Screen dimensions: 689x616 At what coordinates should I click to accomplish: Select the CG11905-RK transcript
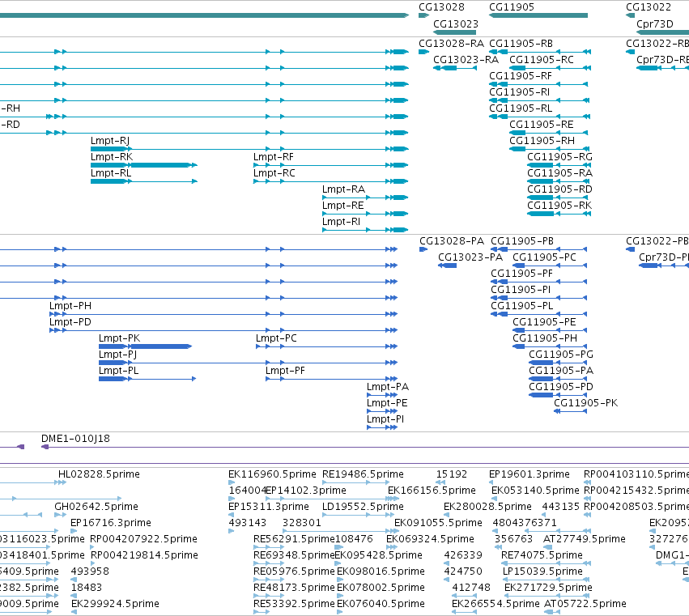tap(559, 214)
